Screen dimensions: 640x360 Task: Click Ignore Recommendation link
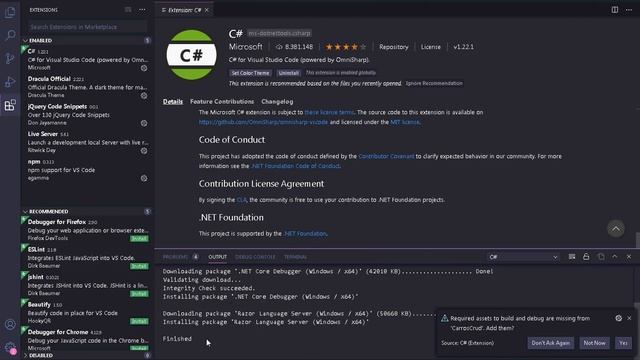point(434,83)
